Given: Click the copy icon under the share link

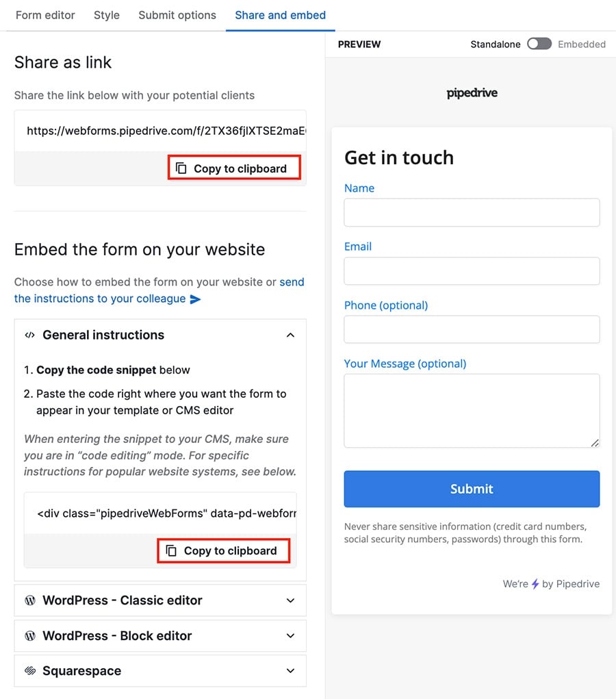Looking at the screenshot, I should tap(181, 168).
